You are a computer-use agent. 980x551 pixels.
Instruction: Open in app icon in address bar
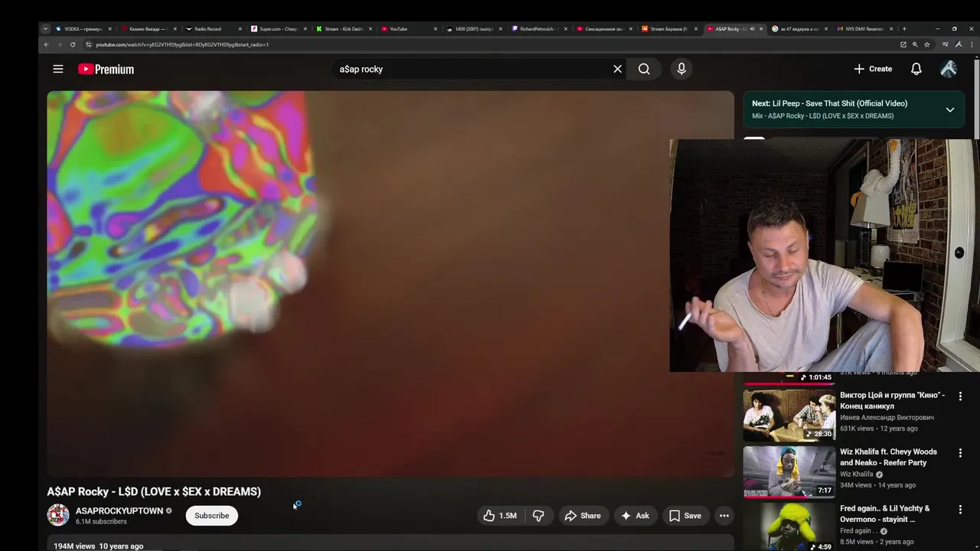(903, 44)
